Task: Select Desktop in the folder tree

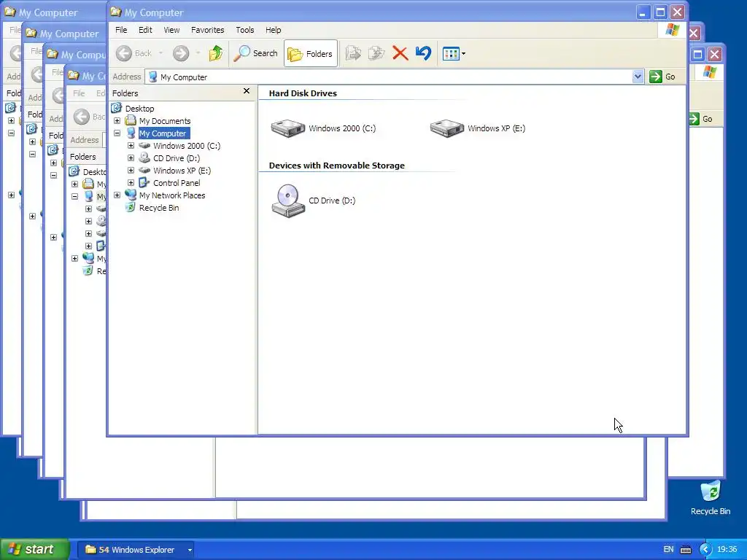Action: pyautogui.click(x=139, y=109)
